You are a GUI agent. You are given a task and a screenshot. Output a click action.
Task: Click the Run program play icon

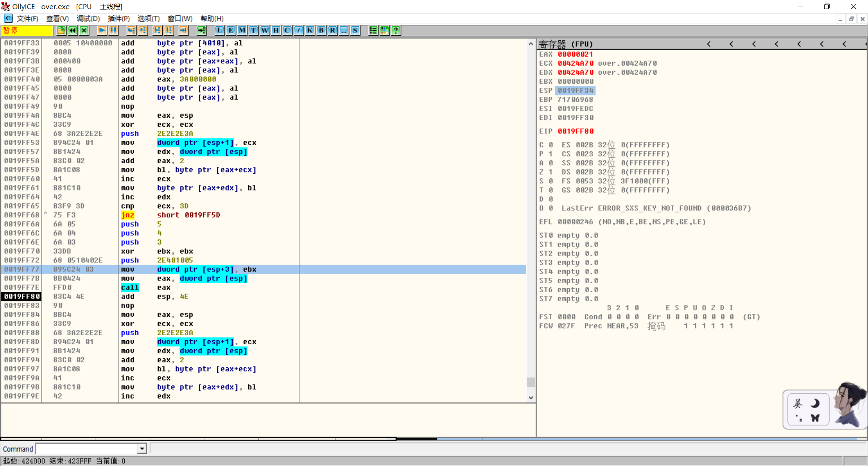tap(102, 30)
